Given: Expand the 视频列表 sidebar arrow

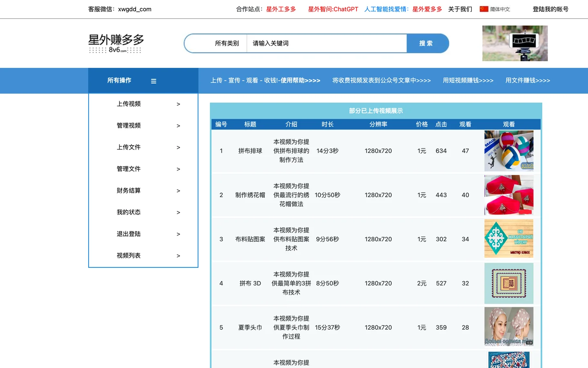Looking at the screenshot, I should (178, 256).
